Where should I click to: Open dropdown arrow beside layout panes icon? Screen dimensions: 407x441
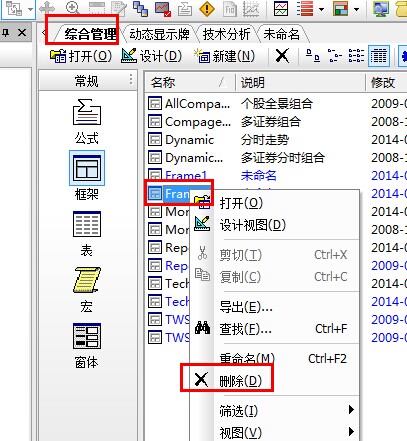pos(356,9)
